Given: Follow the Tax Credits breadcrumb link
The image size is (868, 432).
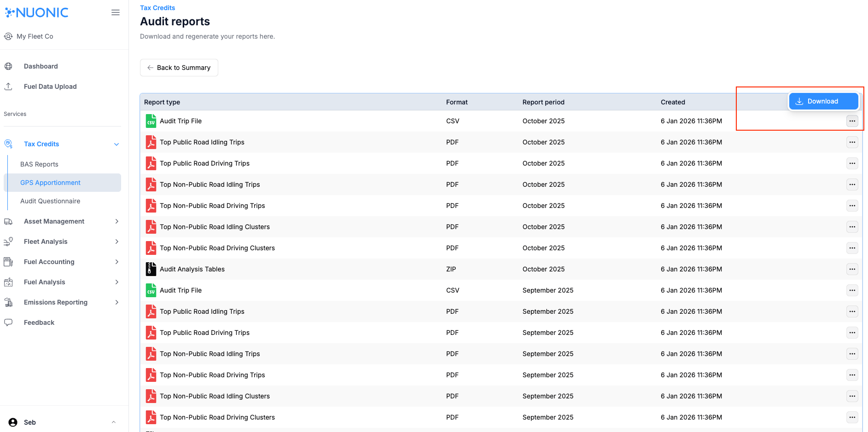Looking at the screenshot, I should tap(157, 8).
